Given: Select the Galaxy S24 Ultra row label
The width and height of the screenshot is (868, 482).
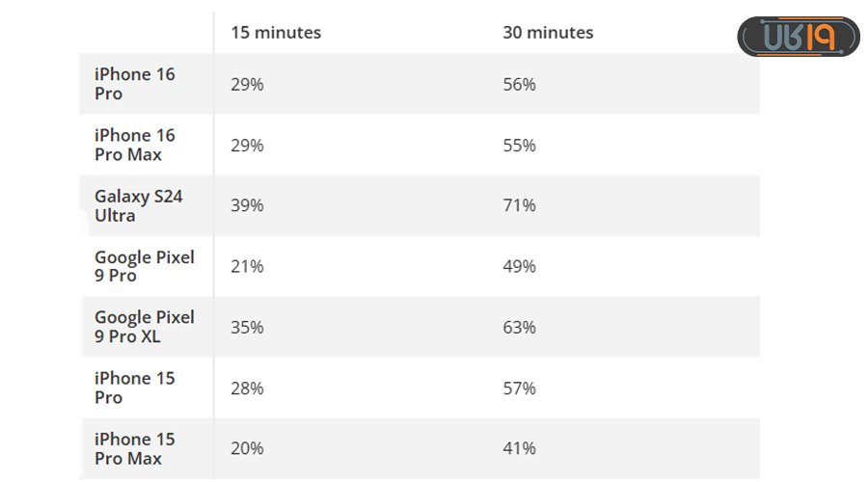Looking at the screenshot, I should tap(138, 205).
